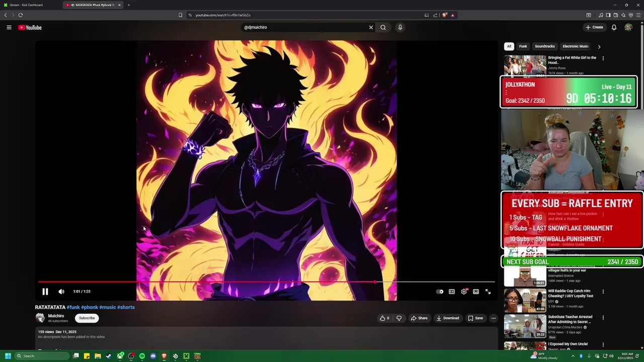This screenshot has height=362, width=644.
Task: Select the All filter chip
Action: pos(509,46)
